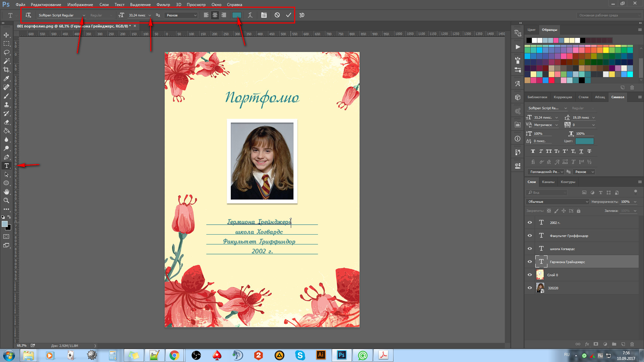Select the Clone Stamp tool
The width and height of the screenshot is (644, 362).
(x=6, y=105)
